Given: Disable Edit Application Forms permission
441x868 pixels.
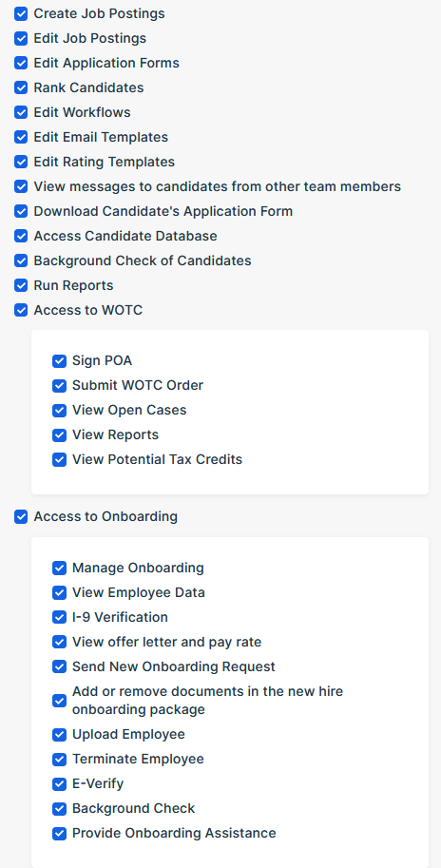Looking at the screenshot, I should 21,63.
